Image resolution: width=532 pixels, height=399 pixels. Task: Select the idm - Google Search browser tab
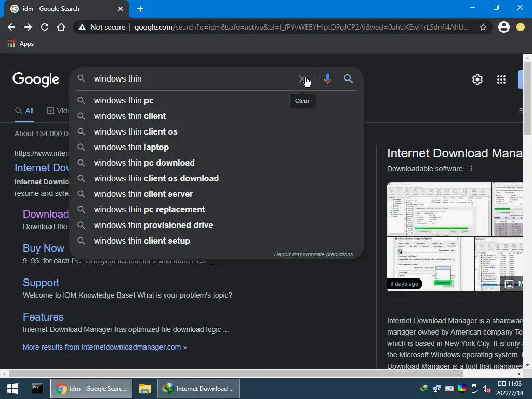[x=66, y=9]
